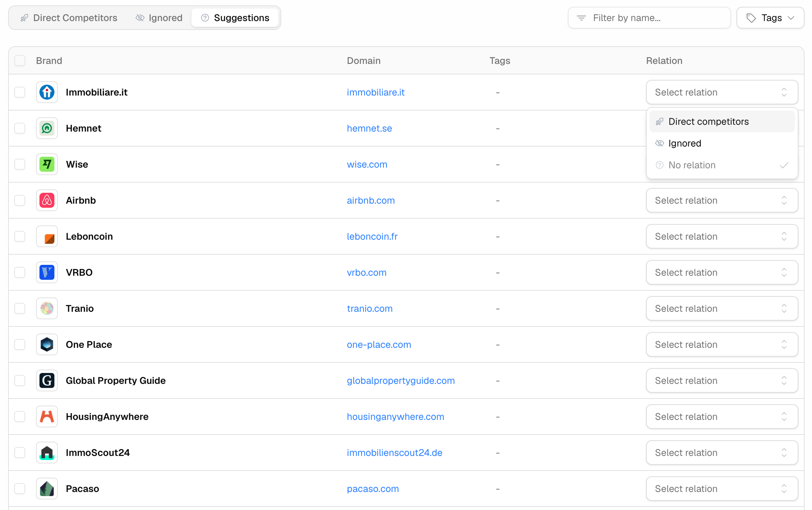812x510 pixels.
Task: Open Select relation dropdown for One Place
Action: point(722,344)
